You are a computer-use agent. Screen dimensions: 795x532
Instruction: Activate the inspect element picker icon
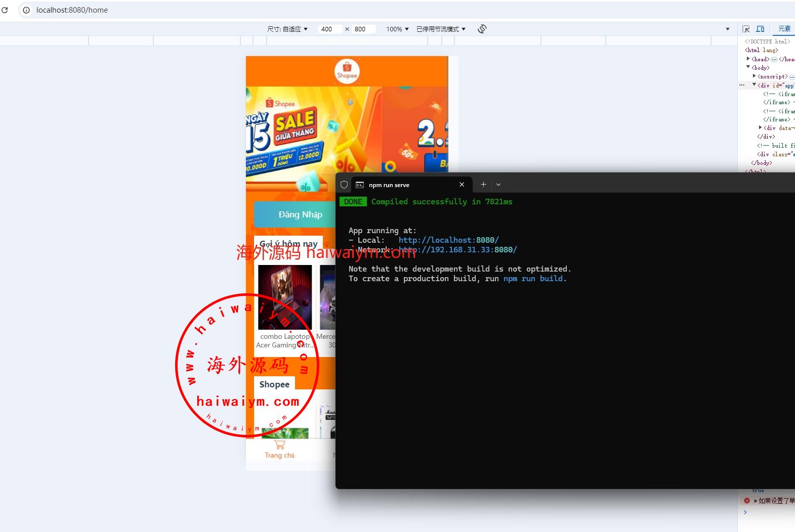[x=746, y=29]
